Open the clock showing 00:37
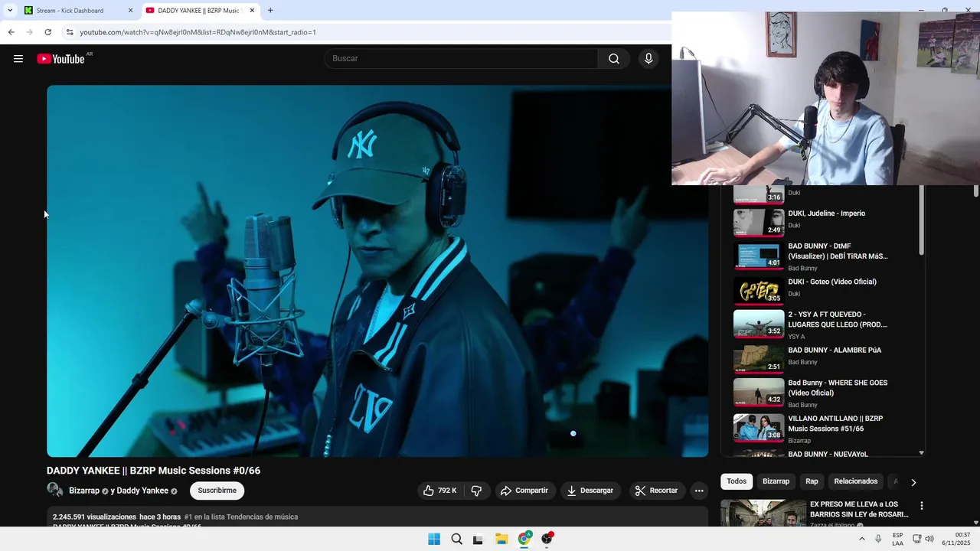This screenshot has height=551, width=980. coord(955,539)
